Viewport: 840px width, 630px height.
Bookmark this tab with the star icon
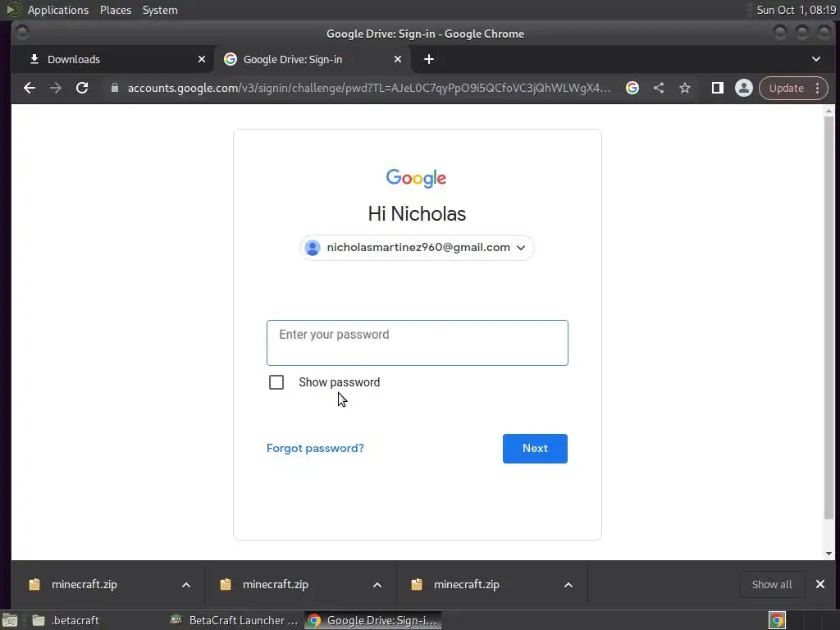685,88
